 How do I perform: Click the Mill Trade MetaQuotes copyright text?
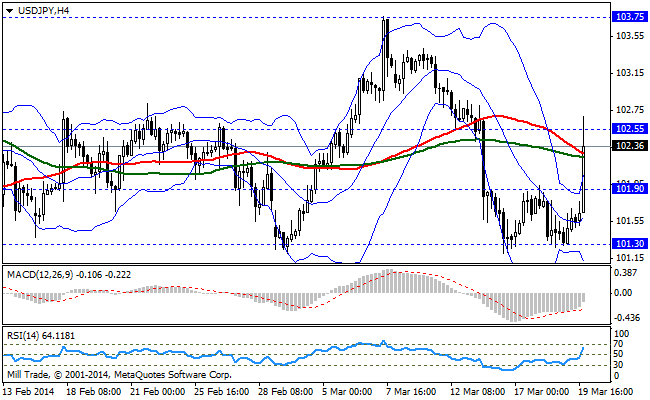point(119,375)
